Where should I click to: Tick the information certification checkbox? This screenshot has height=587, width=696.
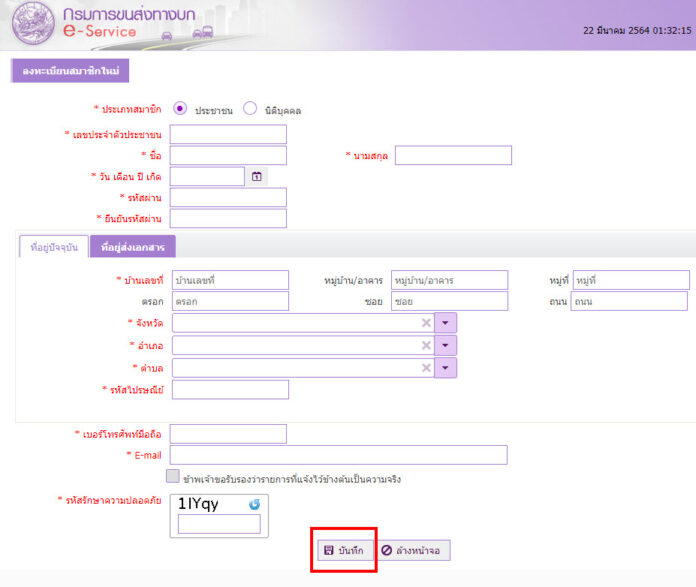173,478
